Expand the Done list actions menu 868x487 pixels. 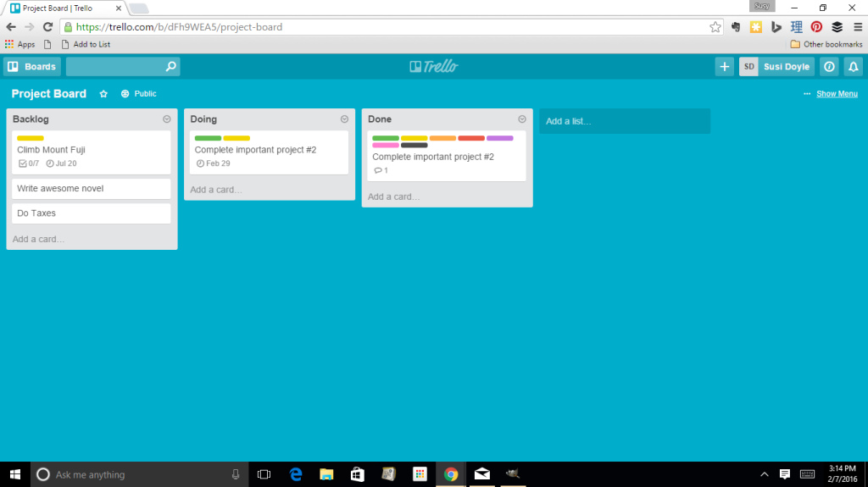click(522, 119)
